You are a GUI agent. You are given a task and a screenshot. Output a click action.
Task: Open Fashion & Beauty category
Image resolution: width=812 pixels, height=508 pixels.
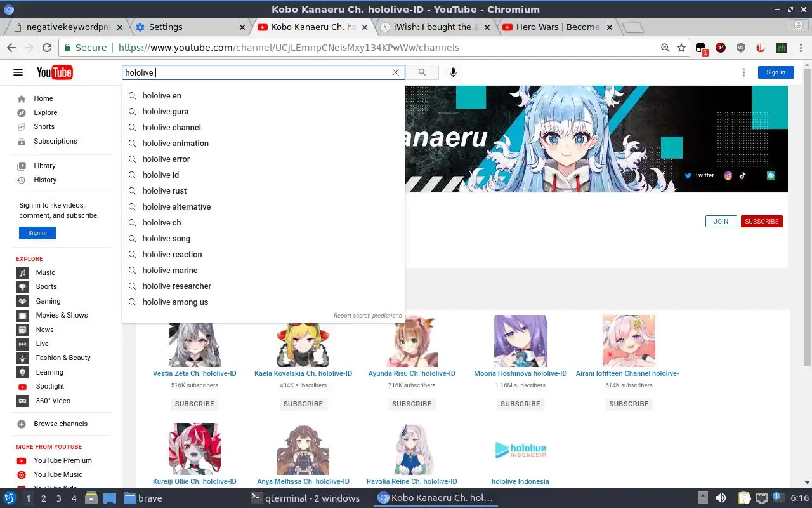(62, 358)
